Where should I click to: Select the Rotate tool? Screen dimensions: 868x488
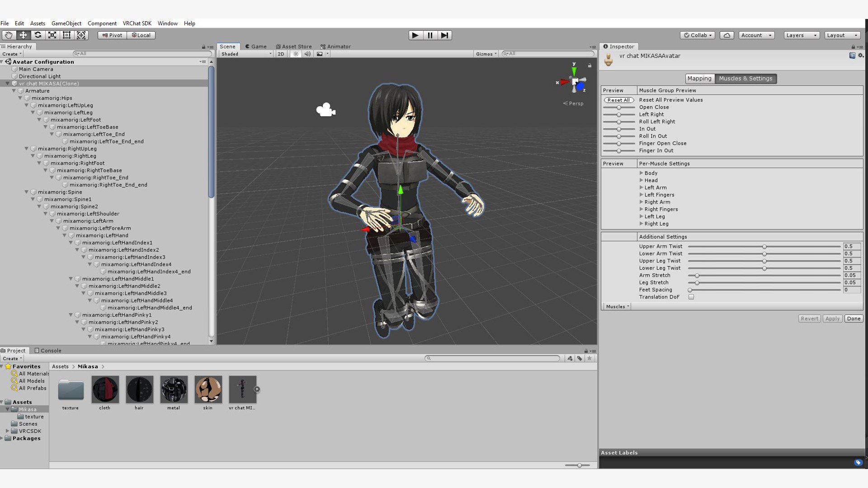click(x=38, y=35)
